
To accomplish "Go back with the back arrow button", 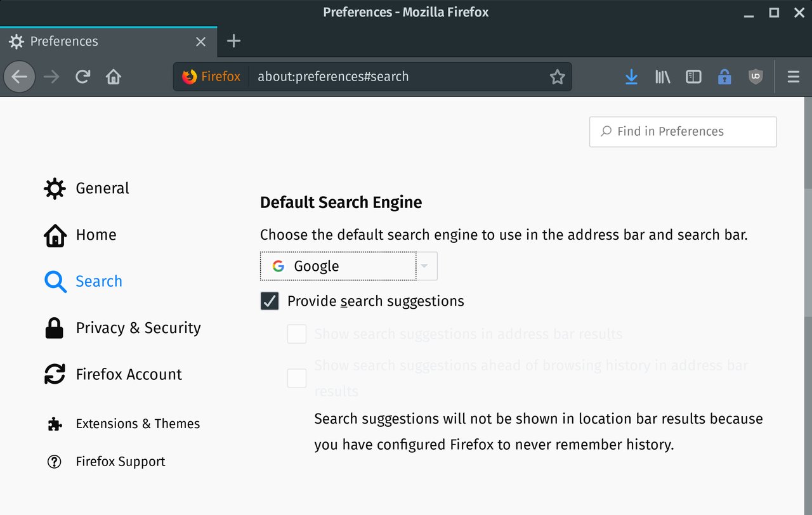I will (x=19, y=77).
